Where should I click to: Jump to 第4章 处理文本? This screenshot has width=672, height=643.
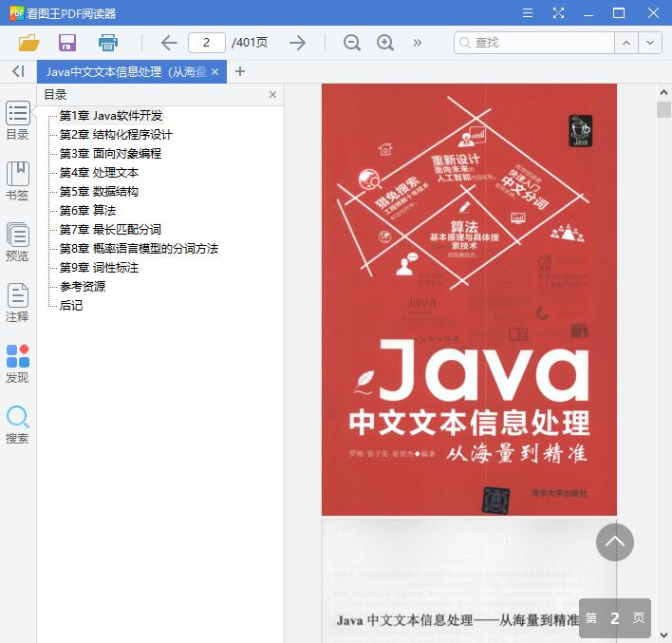point(99,173)
